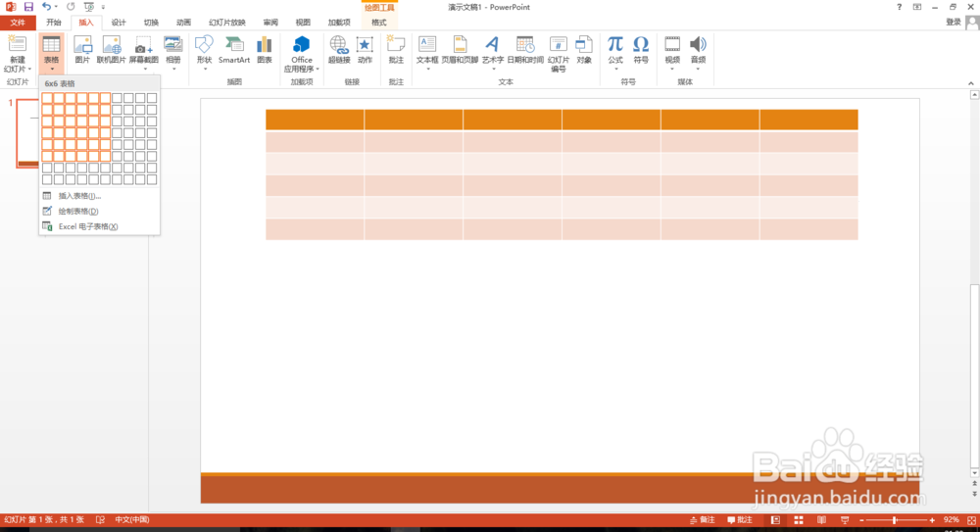
Task: Open the View (视图) tab
Action: pos(303,23)
